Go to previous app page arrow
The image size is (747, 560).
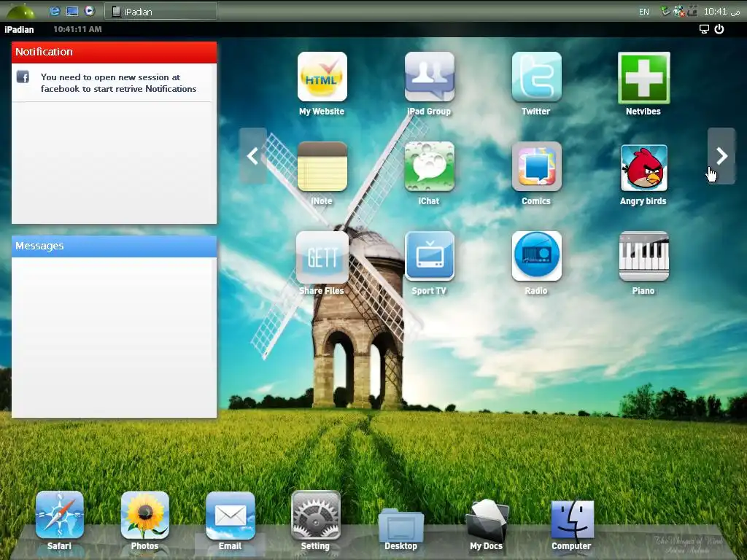(253, 156)
